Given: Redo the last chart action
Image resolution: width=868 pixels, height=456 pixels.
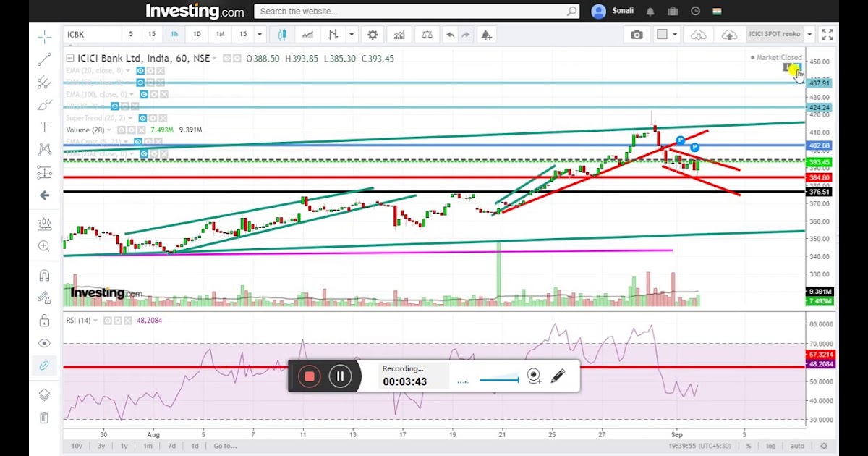Looking at the screenshot, I should coord(466,35).
